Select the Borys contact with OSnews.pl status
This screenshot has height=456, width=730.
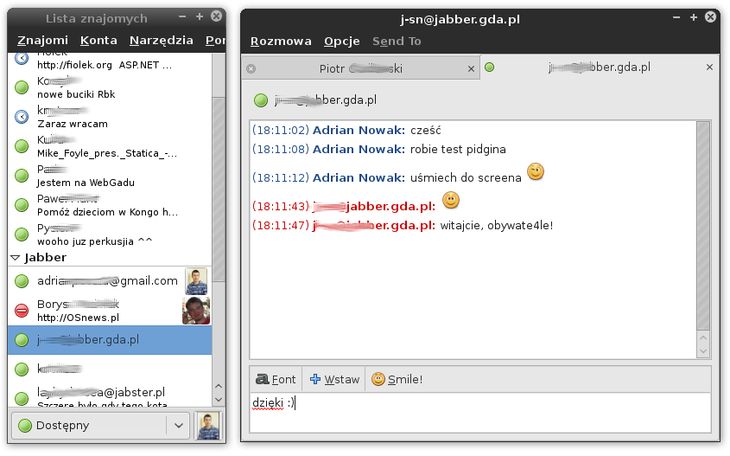110,311
